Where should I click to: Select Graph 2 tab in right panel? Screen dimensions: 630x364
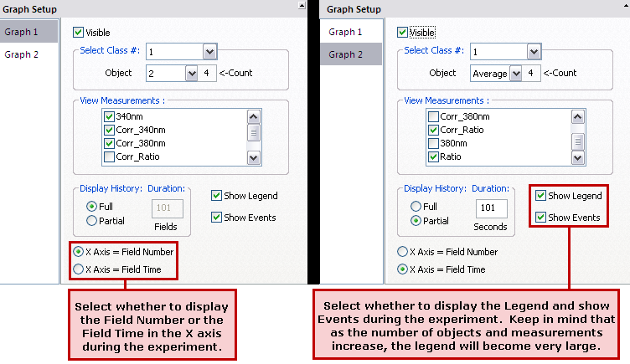[x=345, y=54]
